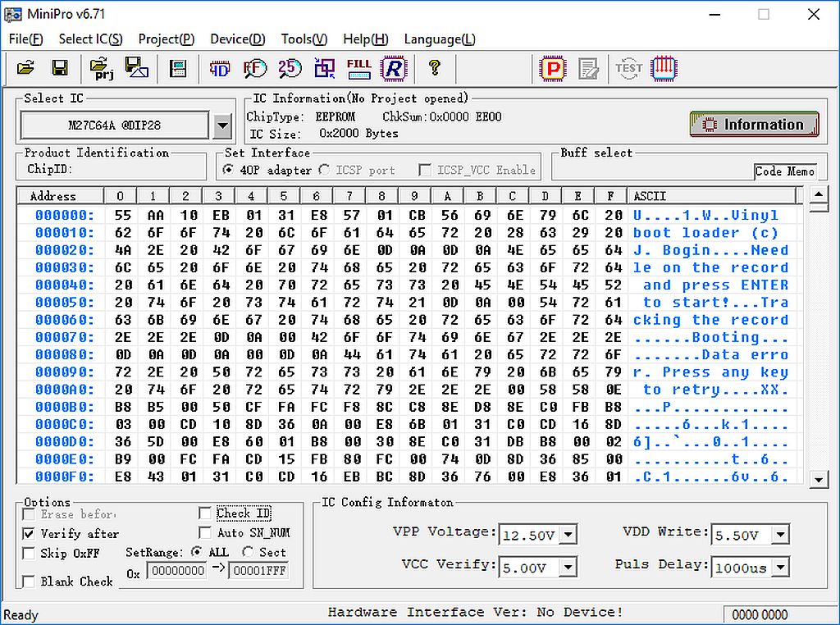Click the FILL buffer toolbar icon
The image size is (840, 625).
tap(358, 68)
